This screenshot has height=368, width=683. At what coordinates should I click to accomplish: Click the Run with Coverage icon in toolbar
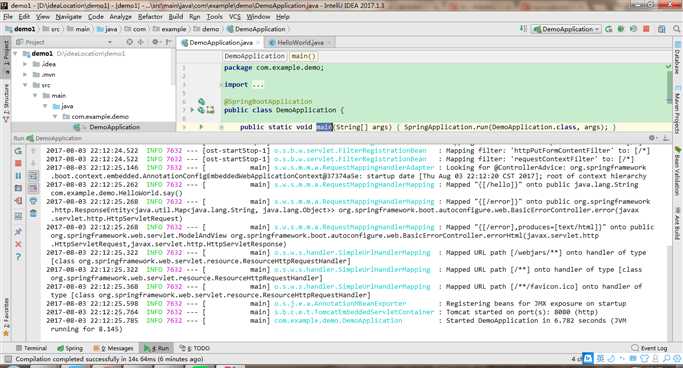coord(633,29)
